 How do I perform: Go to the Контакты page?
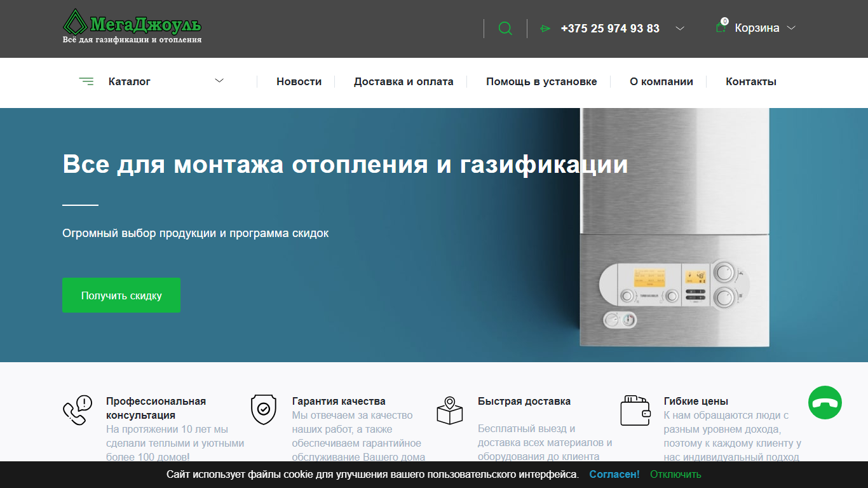pos(751,81)
